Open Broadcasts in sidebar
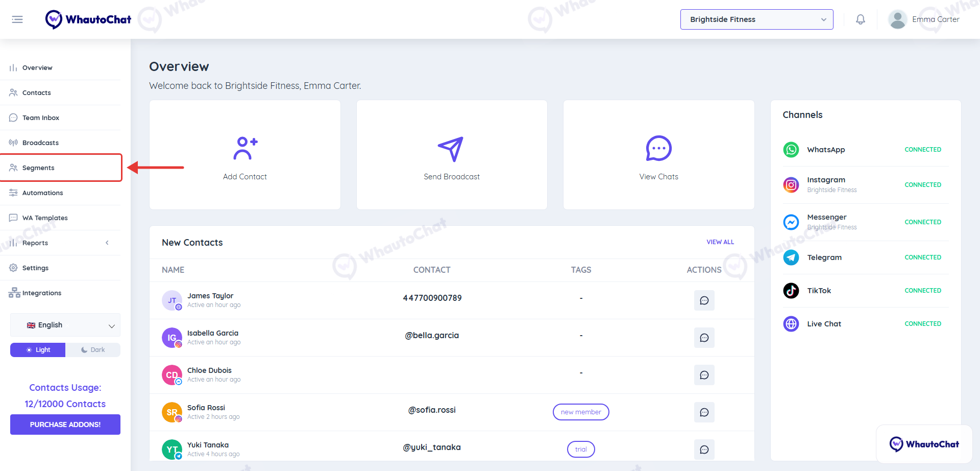This screenshot has height=471, width=980. [60, 143]
